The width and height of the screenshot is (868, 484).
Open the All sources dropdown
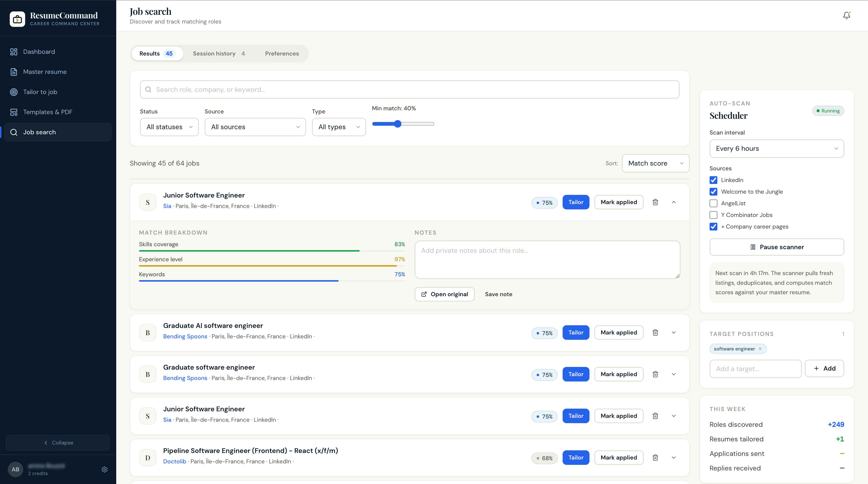(x=255, y=127)
